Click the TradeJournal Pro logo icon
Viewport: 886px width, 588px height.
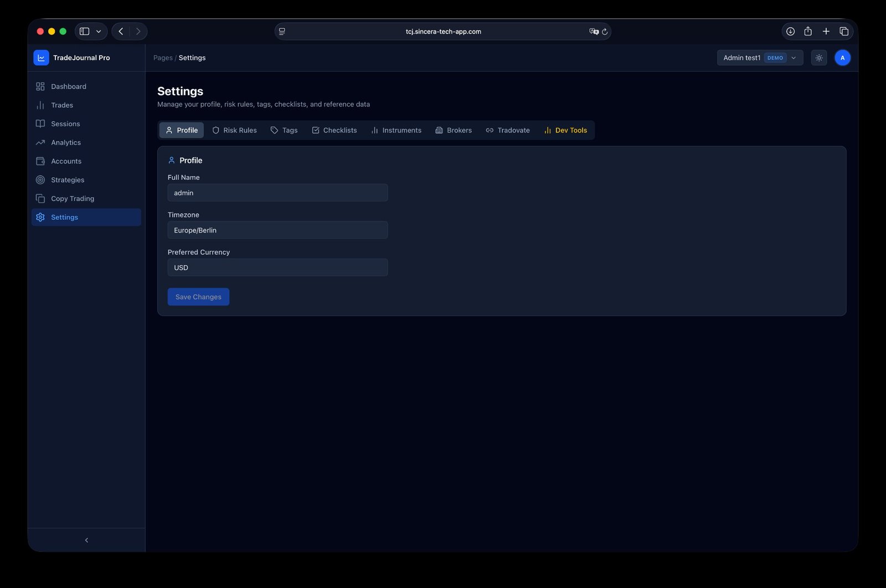(41, 58)
